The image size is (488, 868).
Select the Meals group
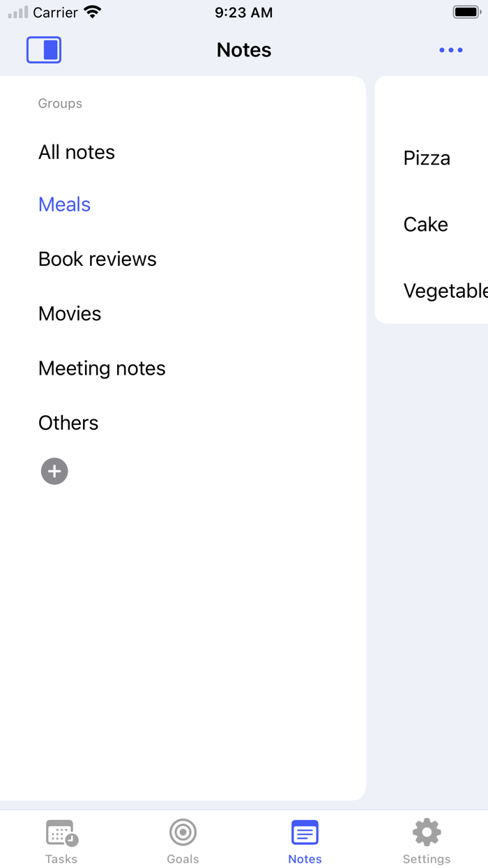pyautogui.click(x=64, y=204)
